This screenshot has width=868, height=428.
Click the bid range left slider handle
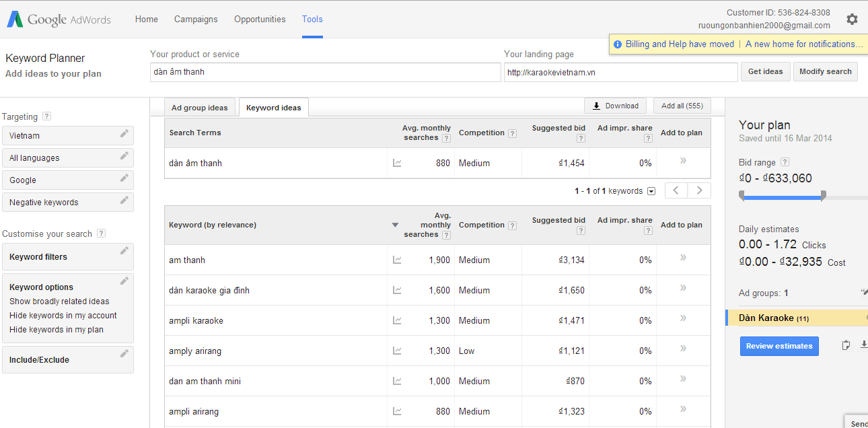pos(742,197)
